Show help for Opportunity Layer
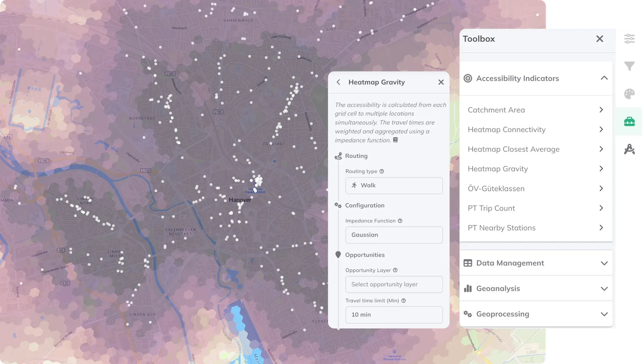The height and width of the screenshot is (364, 642). pyautogui.click(x=395, y=270)
